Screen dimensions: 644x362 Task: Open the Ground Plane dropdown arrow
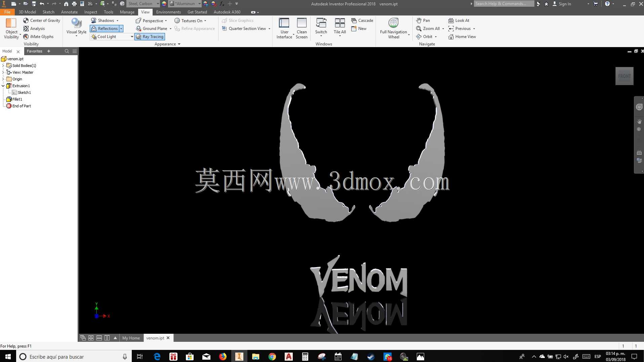pos(170,29)
